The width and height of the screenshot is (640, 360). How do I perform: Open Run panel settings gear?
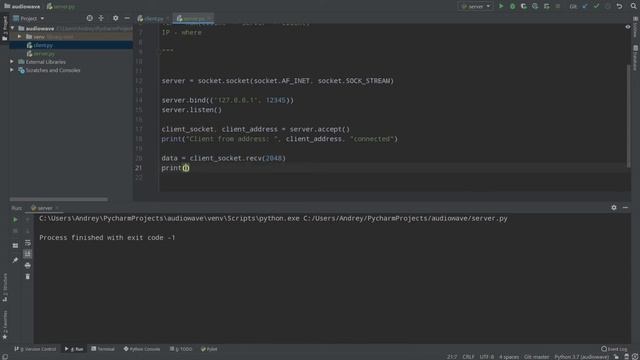[x=614, y=207]
